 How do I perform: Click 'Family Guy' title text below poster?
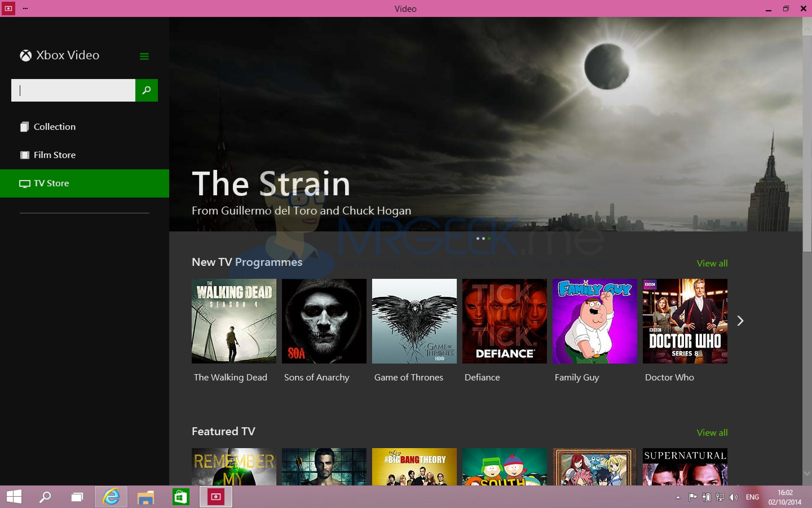point(577,378)
